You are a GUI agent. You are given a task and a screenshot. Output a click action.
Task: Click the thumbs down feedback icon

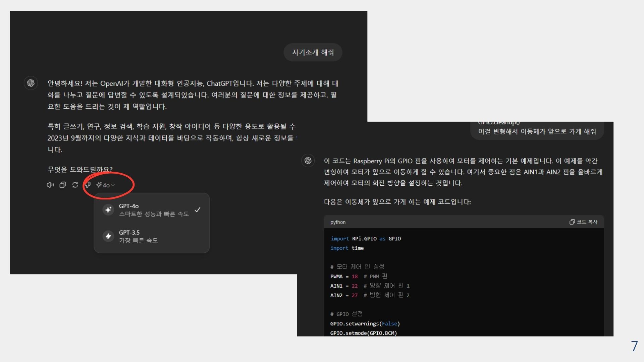(x=88, y=185)
